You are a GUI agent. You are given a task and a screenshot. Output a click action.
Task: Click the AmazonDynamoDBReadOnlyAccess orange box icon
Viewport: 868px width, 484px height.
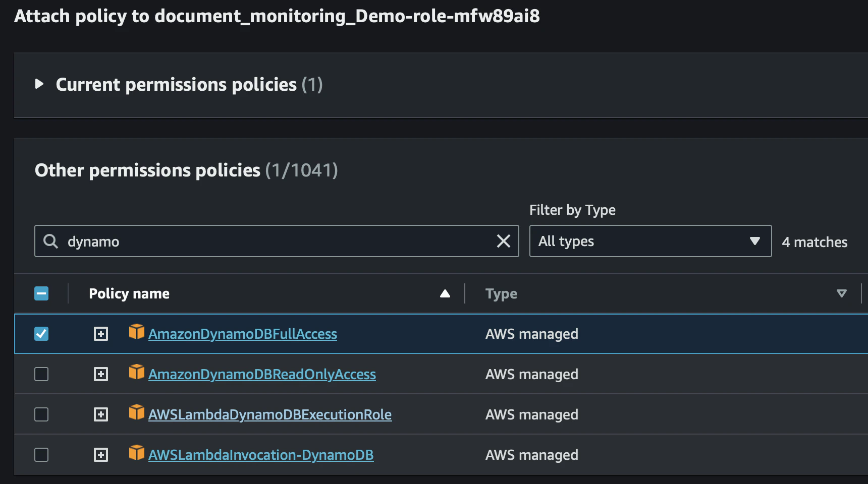136,372
